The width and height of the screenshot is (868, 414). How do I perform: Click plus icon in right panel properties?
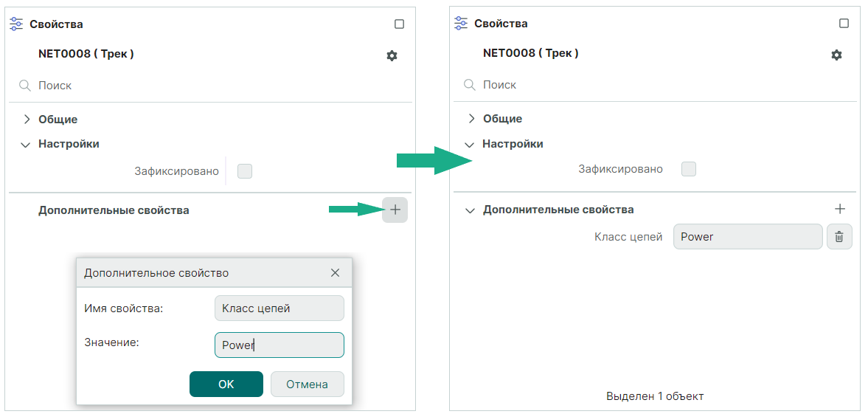[x=839, y=210]
